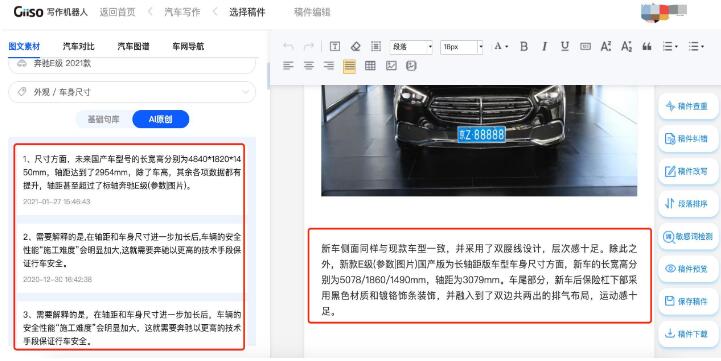Click the tag icon beside 外观 / 车身尺寸
Viewport: 721px width, 361px height.
(x=22, y=92)
